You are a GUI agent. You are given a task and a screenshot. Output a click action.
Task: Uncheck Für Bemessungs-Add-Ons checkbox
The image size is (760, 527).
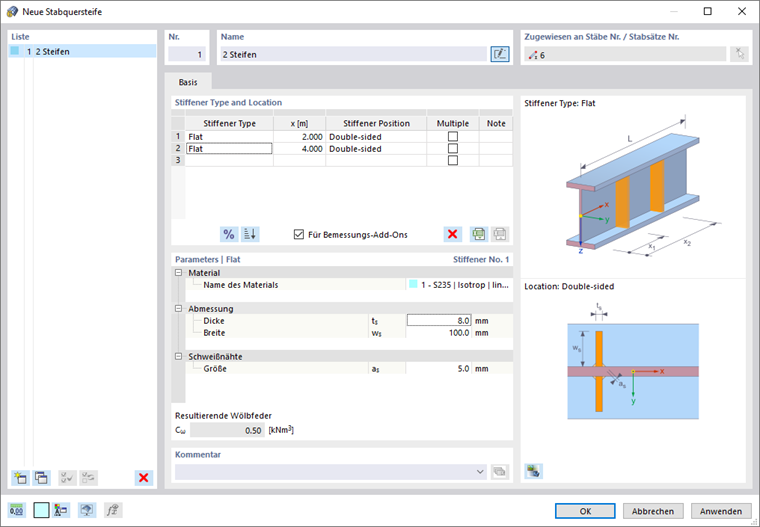coord(299,234)
